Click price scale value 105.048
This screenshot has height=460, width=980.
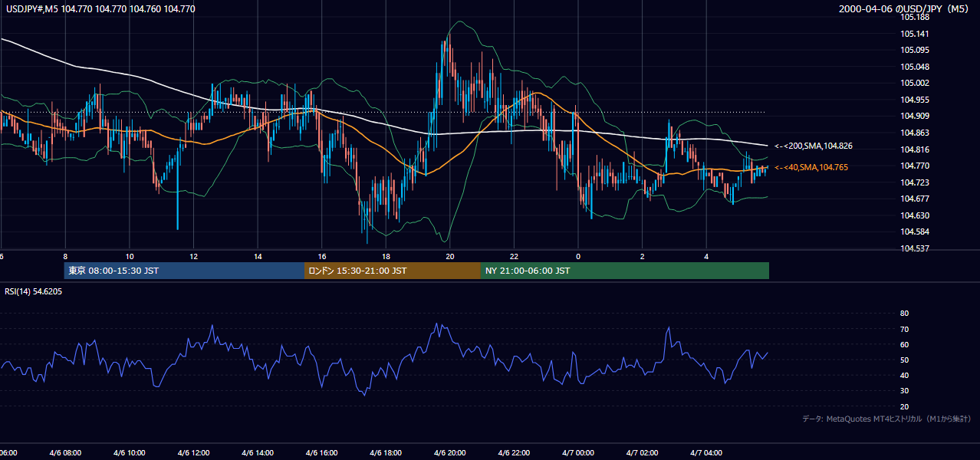click(x=914, y=67)
